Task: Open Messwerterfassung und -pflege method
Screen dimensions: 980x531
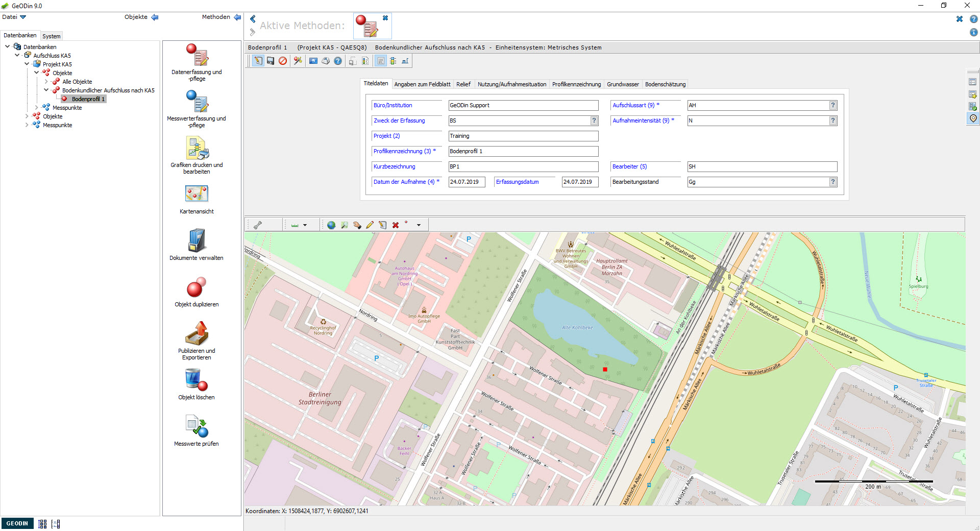Action: pyautogui.click(x=197, y=109)
